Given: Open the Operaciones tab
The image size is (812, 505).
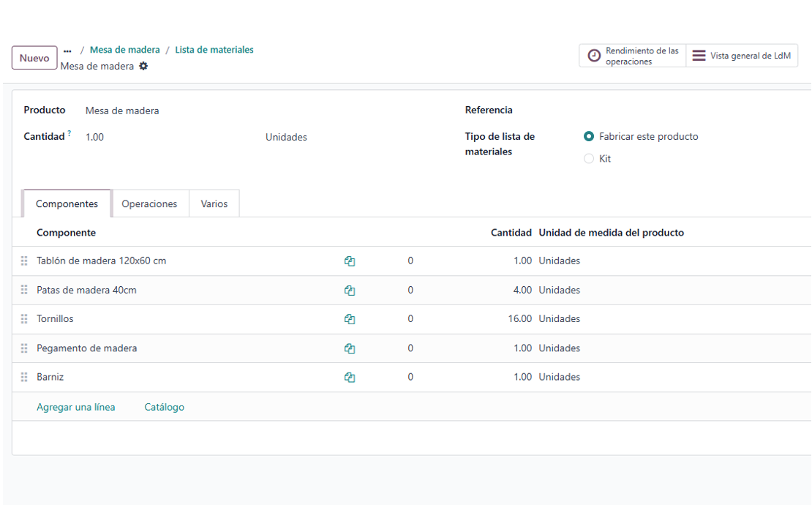Looking at the screenshot, I should coord(149,203).
